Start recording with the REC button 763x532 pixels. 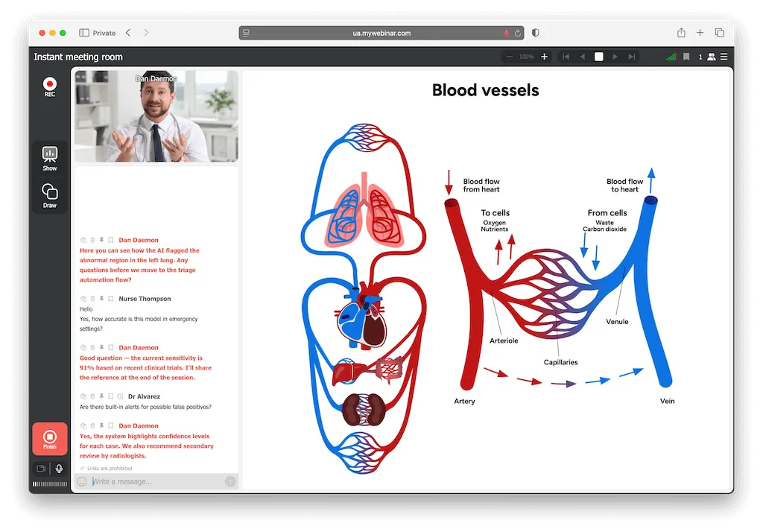50,85
